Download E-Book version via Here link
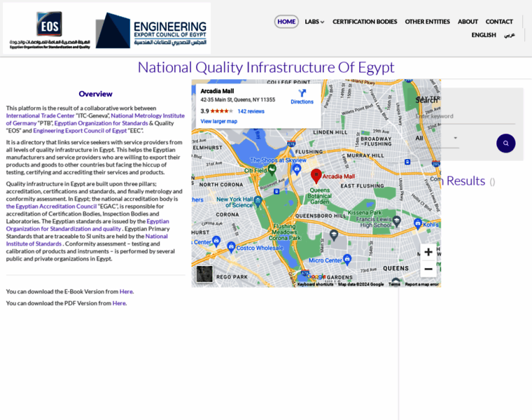This screenshot has height=420, width=532. click(126, 291)
